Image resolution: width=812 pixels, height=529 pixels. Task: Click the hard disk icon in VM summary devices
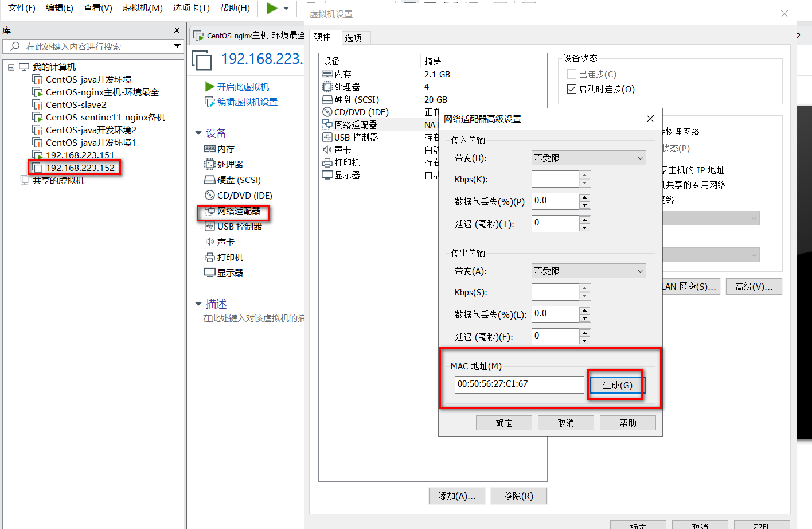pyautogui.click(x=210, y=180)
